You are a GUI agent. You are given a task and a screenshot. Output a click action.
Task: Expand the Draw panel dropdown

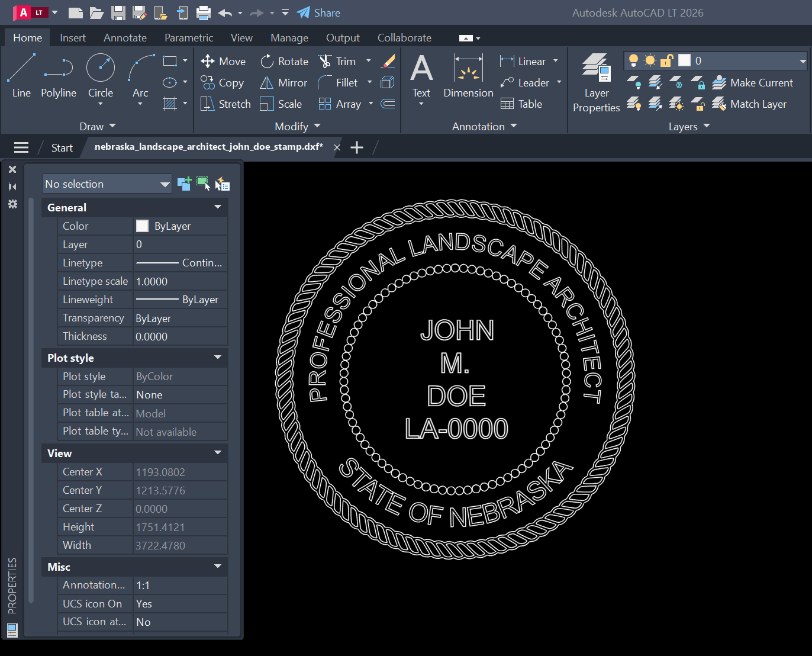(98, 126)
